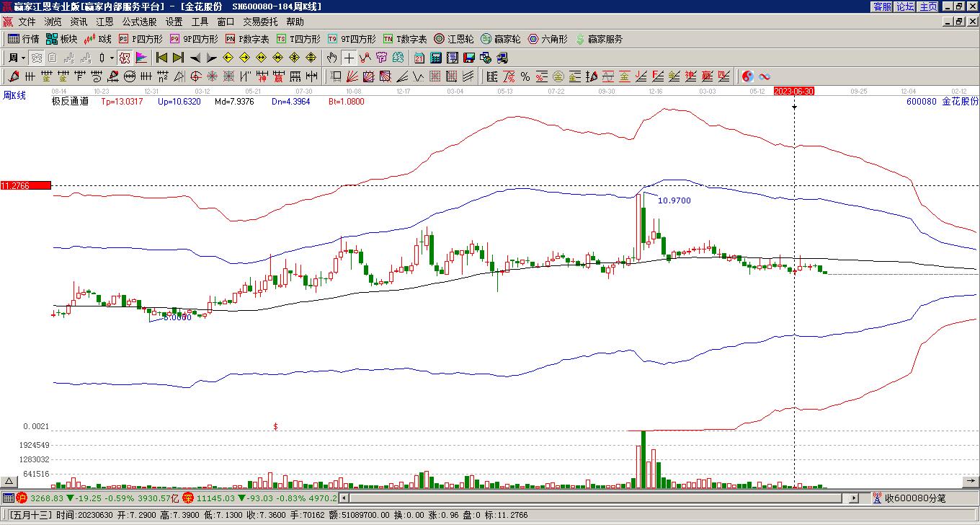This screenshot has width=980, height=525.
Task: Open the 9T四方形 tool
Action: [352, 39]
